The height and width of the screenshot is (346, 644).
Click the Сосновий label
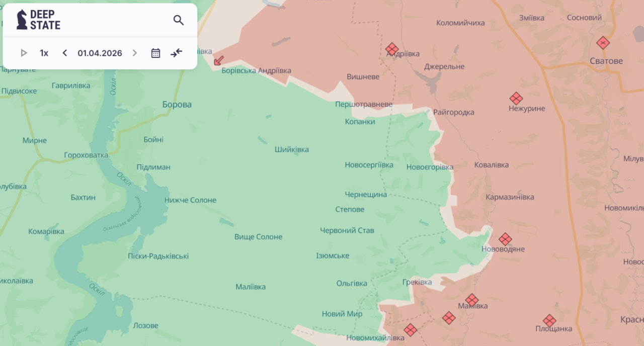584,17
